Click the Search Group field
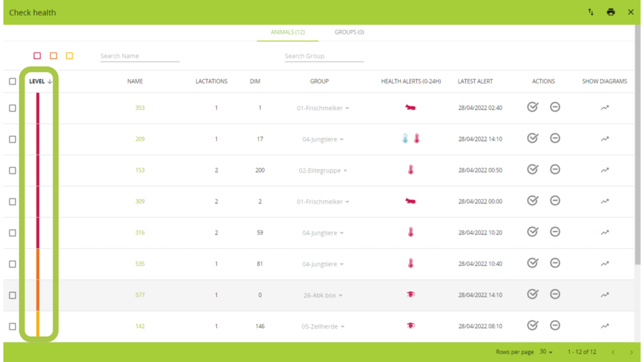Viewport: 644px width, 362px height. pyautogui.click(x=324, y=56)
